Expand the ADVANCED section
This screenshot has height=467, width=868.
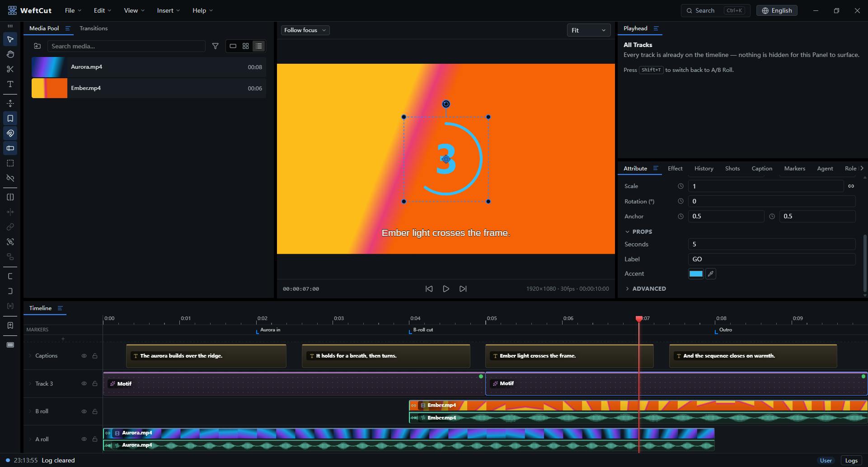pyautogui.click(x=645, y=289)
